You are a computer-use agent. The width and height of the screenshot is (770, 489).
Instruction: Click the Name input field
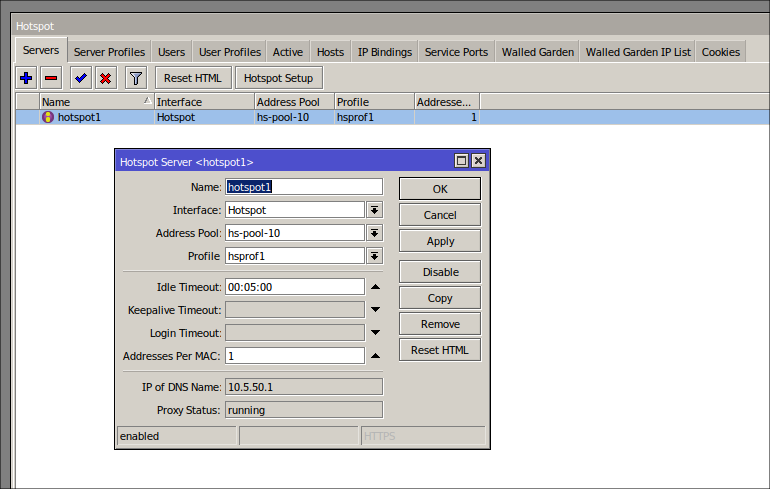pyautogui.click(x=304, y=187)
